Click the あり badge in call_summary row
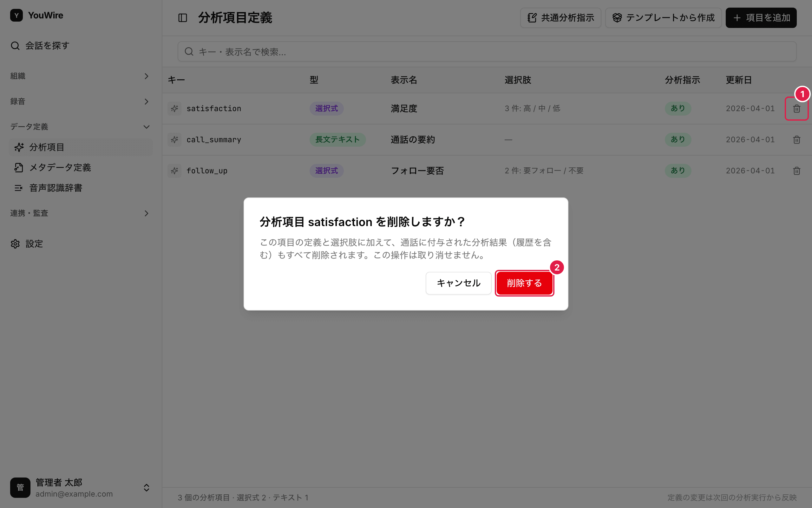This screenshot has height=508, width=812. 678,139
